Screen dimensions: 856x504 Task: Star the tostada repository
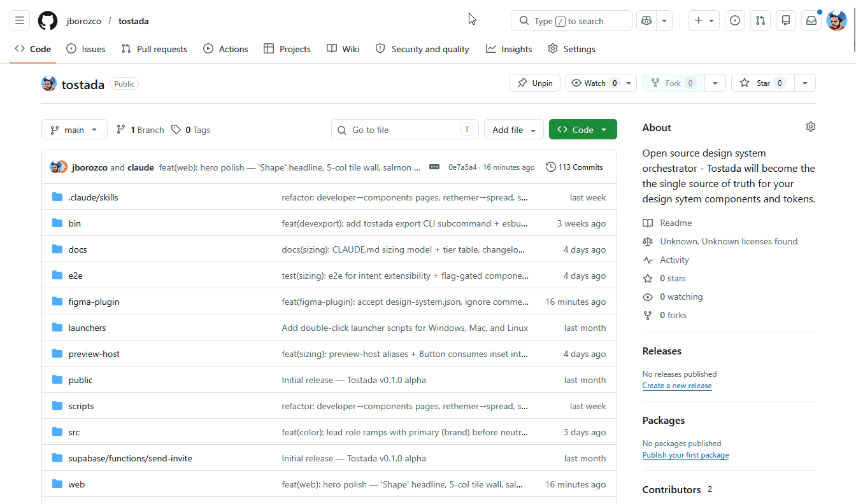click(x=762, y=83)
